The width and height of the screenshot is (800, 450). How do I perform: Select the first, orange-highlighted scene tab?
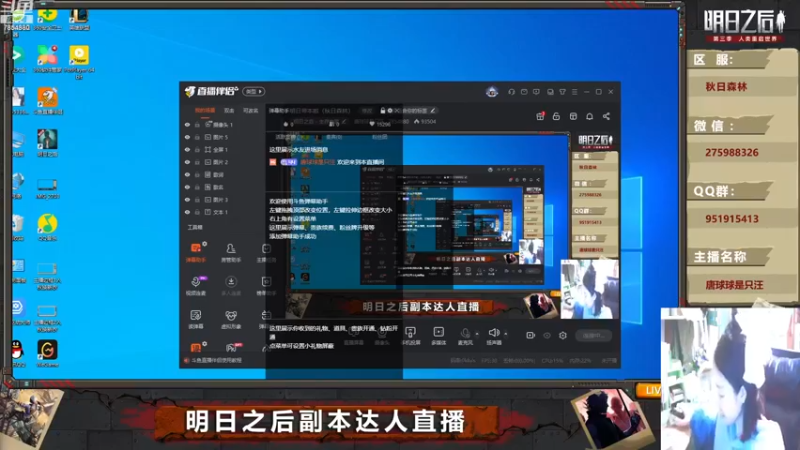[205, 110]
